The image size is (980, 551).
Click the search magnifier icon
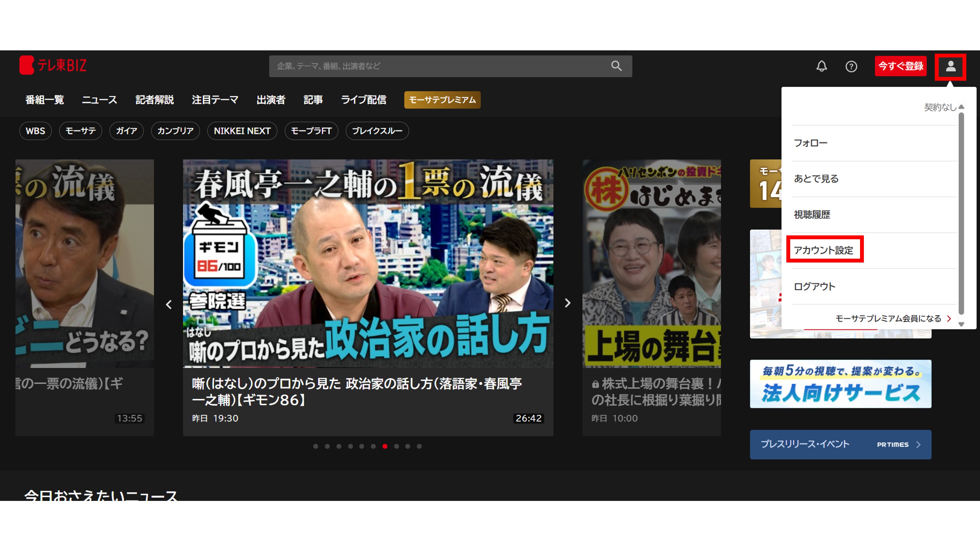coord(616,66)
